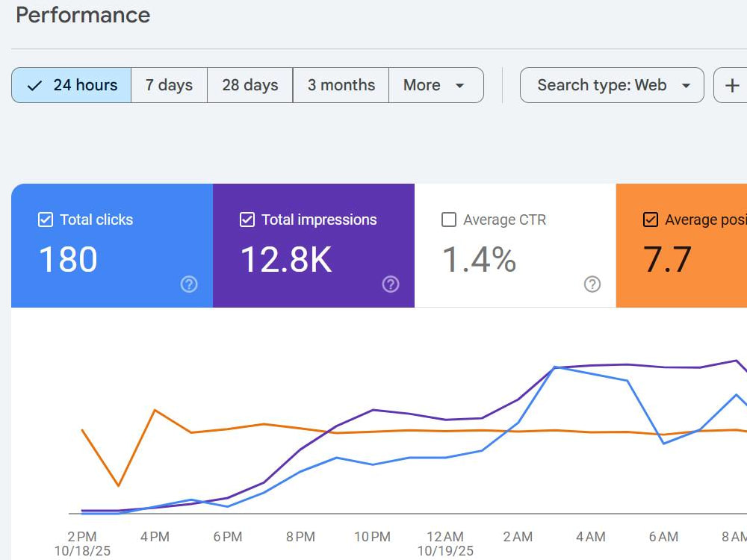The height and width of the screenshot is (560, 747).
Task: Select the 7 days range
Action: click(x=169, y=85)
